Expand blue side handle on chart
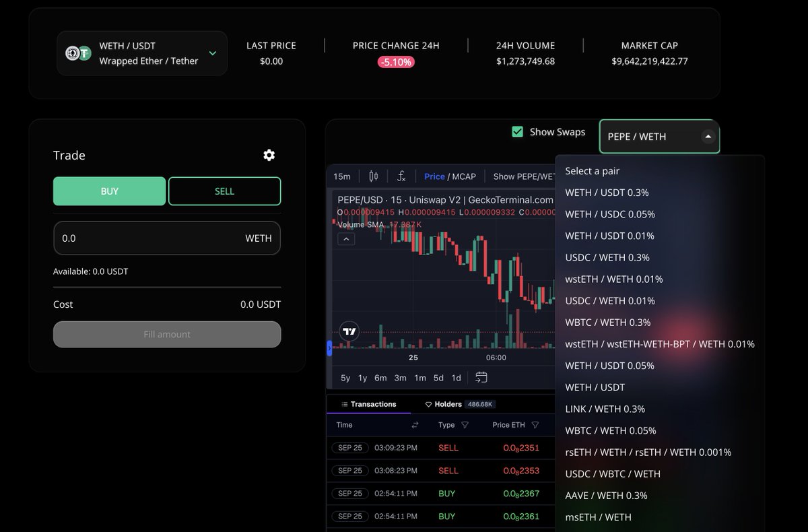 pyautogui.click(x=329, y=348)
